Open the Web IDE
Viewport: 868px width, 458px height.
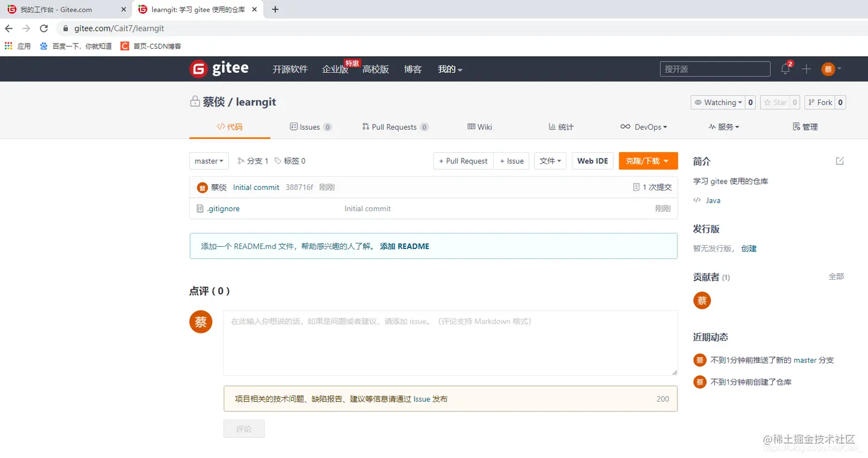point(592,161)
